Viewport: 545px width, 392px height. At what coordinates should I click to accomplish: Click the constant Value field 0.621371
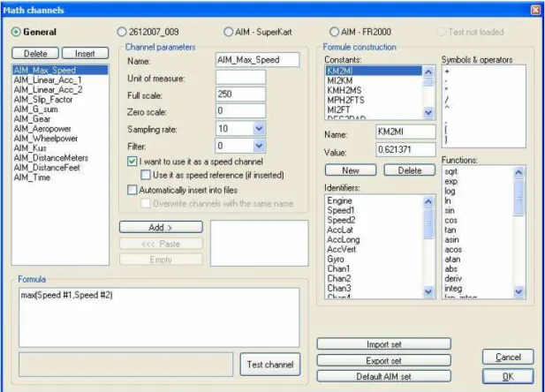tap(405, 149)
